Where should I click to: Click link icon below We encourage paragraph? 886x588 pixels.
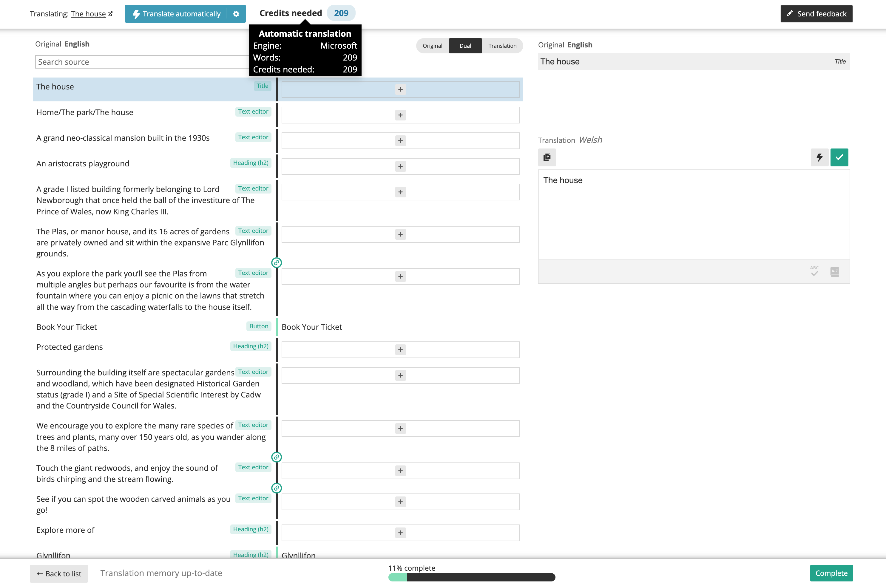pos(277,457)
